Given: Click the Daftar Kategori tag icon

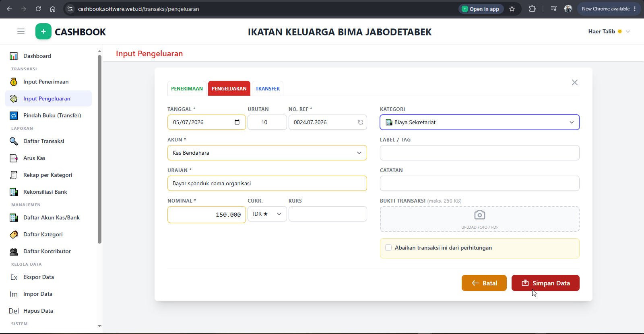Looking at the screenshot, I should click(14, 234).
